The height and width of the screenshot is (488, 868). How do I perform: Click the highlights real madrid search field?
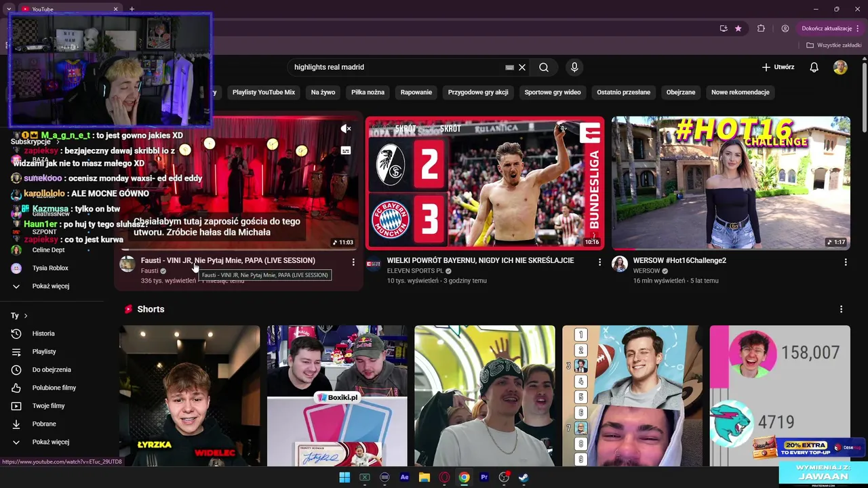tap(397, 67)
